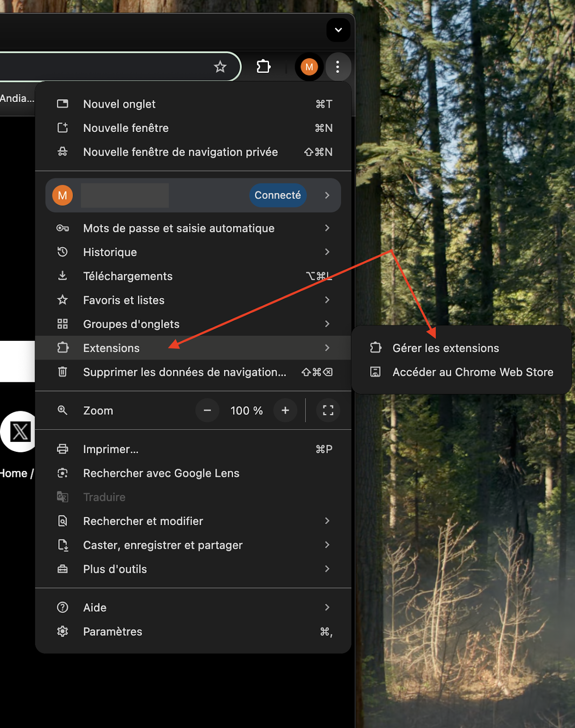Click the tab search dropdown arrow
575x728 pixels.
(x=338, y=30)
